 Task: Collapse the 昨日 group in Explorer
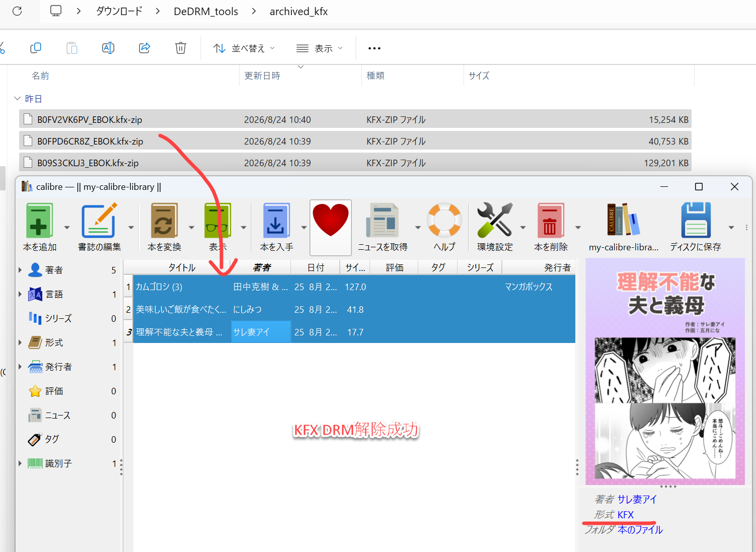click(18, 98)
